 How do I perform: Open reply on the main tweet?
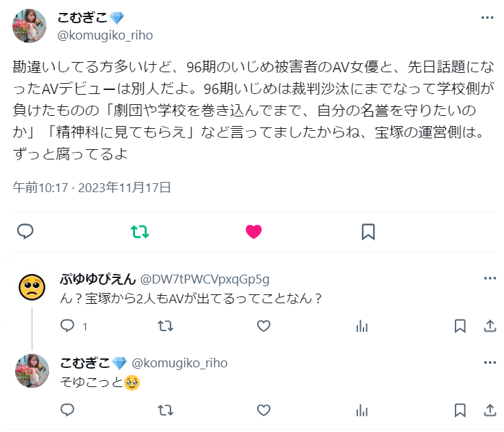tap(25, 231)
